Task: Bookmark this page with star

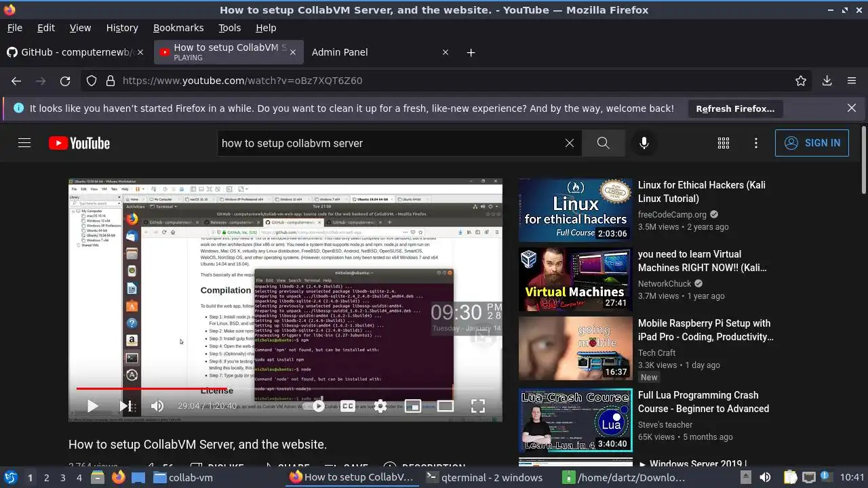Action: click(801, 81)
